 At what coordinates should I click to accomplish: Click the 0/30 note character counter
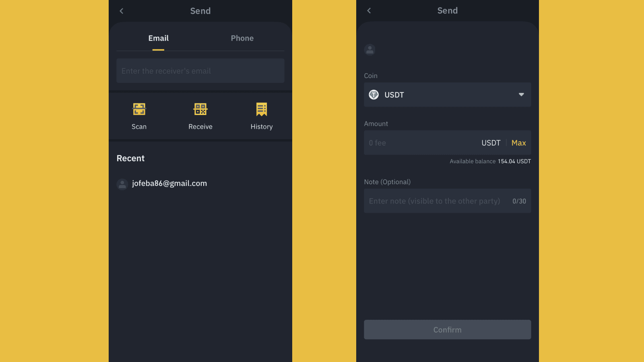(519, 201)
